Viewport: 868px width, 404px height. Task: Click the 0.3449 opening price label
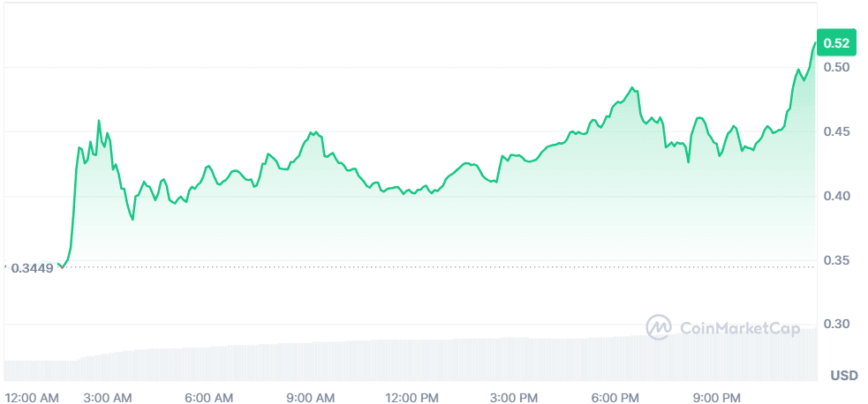pos(34,268)
